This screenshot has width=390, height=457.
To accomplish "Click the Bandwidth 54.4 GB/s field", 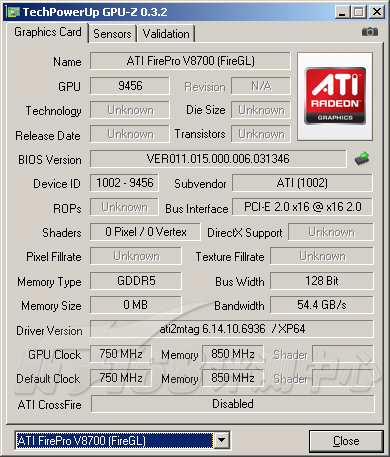I will (x=322, y=305).
